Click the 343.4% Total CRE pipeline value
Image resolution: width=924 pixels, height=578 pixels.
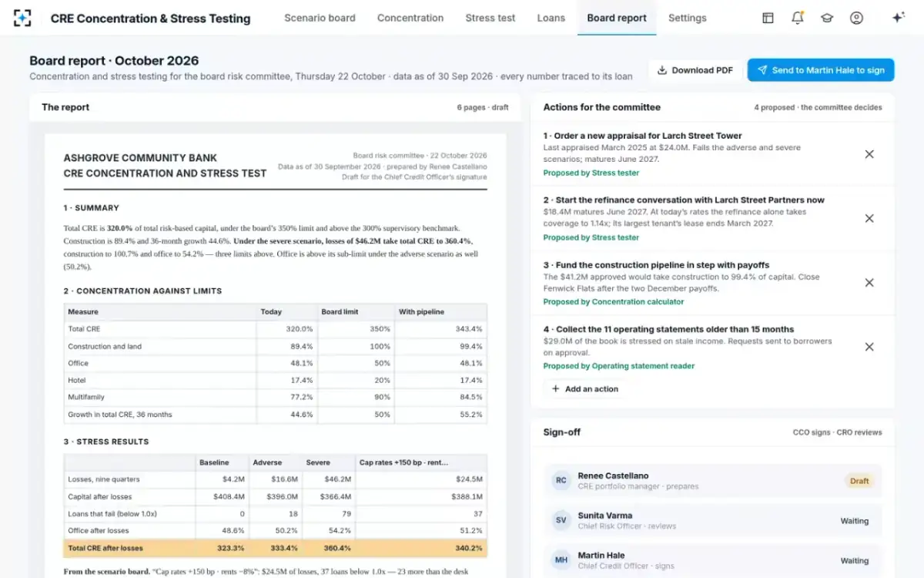click(469, 329)
